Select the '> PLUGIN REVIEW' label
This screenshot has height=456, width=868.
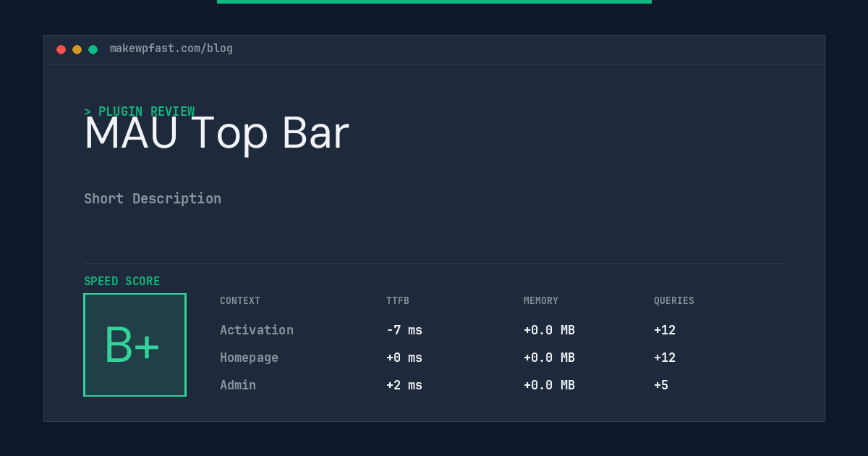[140, 111]
